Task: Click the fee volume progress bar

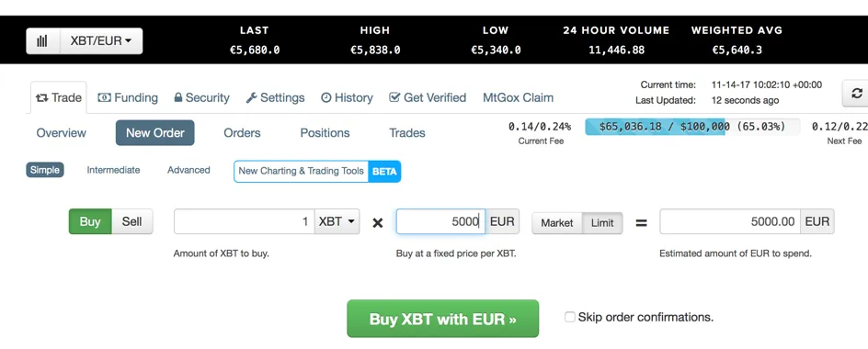Action: [x=692, y=127]
